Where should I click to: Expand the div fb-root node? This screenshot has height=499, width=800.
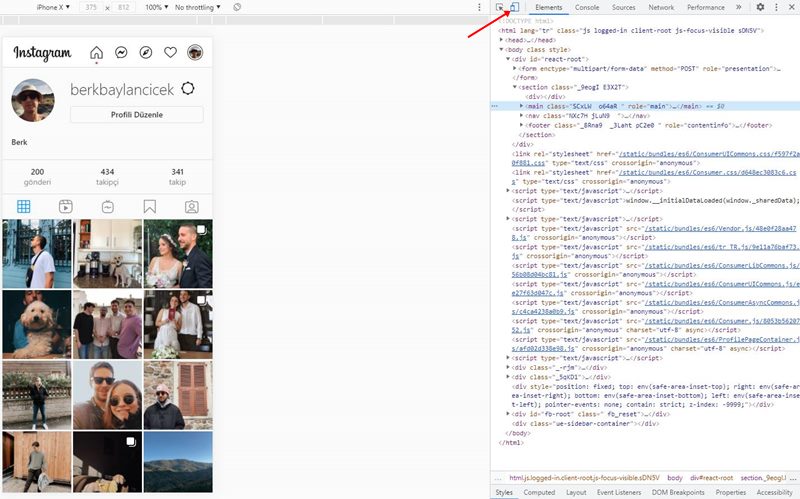click(508, 414)
